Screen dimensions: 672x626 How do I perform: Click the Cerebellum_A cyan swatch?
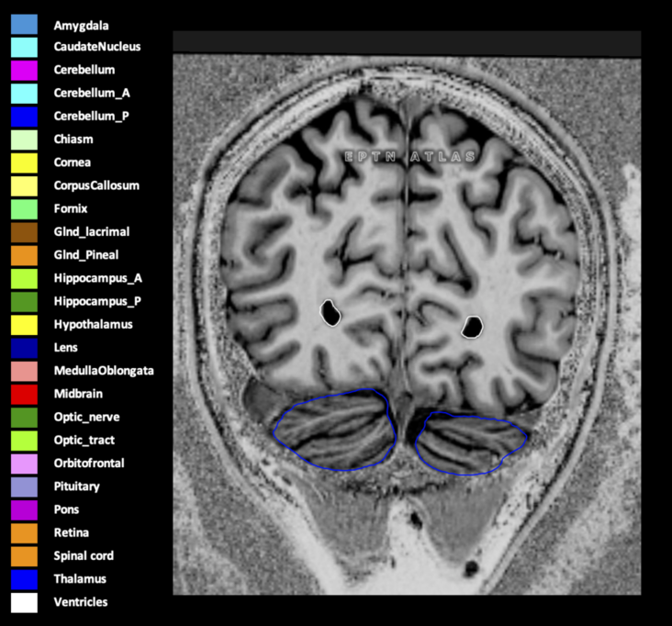tap(24, 94)
